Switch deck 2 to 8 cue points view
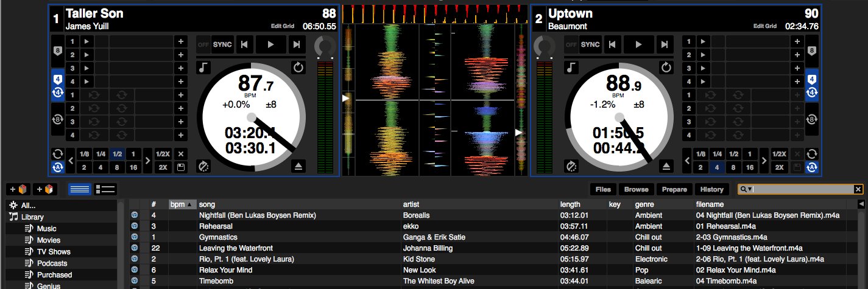868x289 pixels. coord(811,50)
